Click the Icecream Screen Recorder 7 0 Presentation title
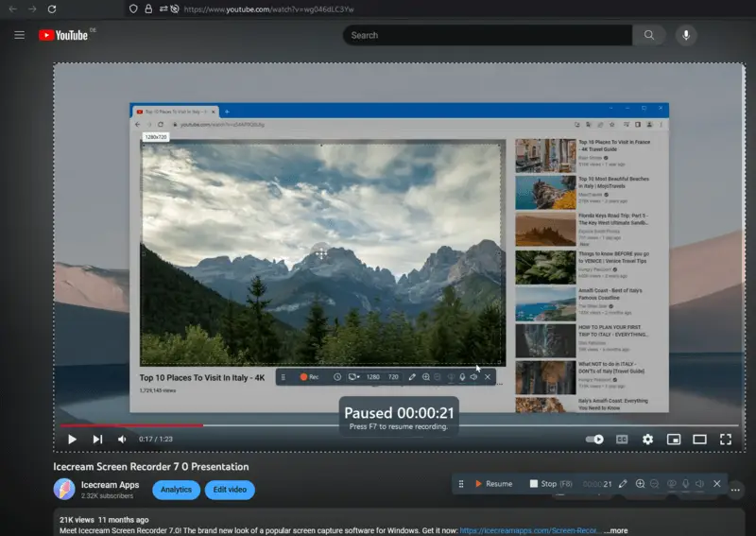This screenshot has width=756, height=536. coord(151,467)
